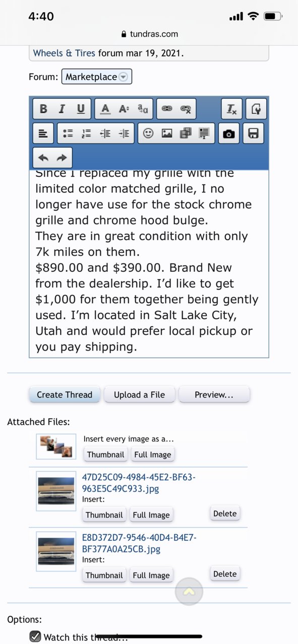Insert a link with chain icon
The width and height of the screenshot is (298, 644).
coord(167,109)
